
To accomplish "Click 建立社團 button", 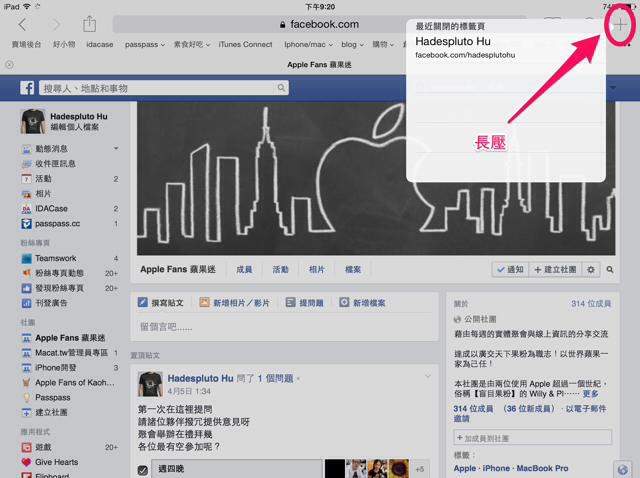I will tap(555, 269).
